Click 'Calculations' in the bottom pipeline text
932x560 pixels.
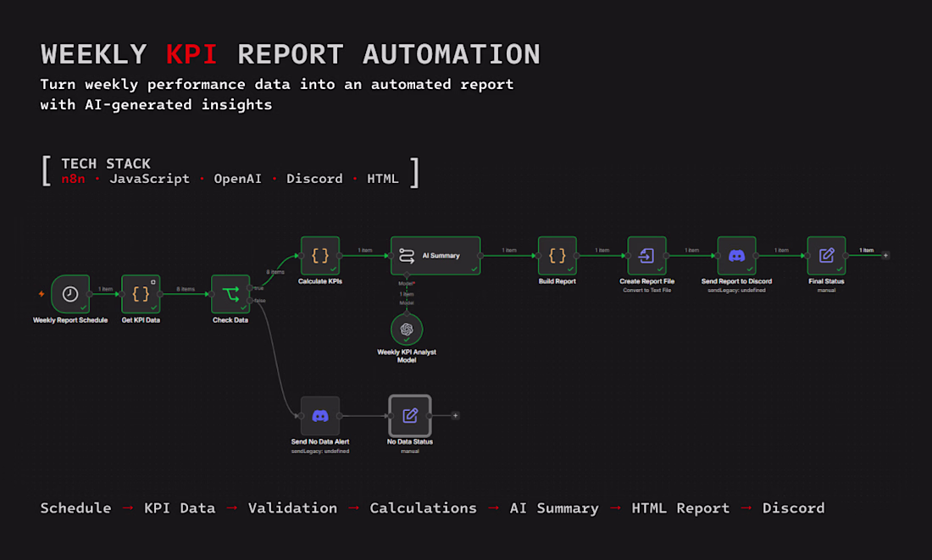tap(423, 508)
